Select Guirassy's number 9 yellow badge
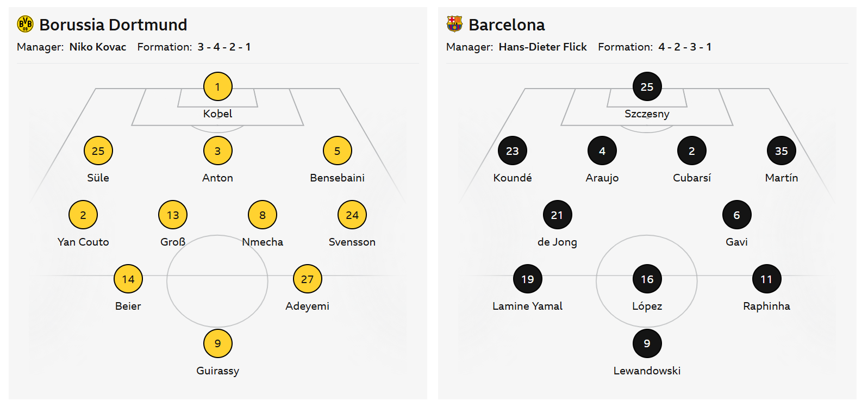This screenshot has height=407, width=868. coord(217,343)
